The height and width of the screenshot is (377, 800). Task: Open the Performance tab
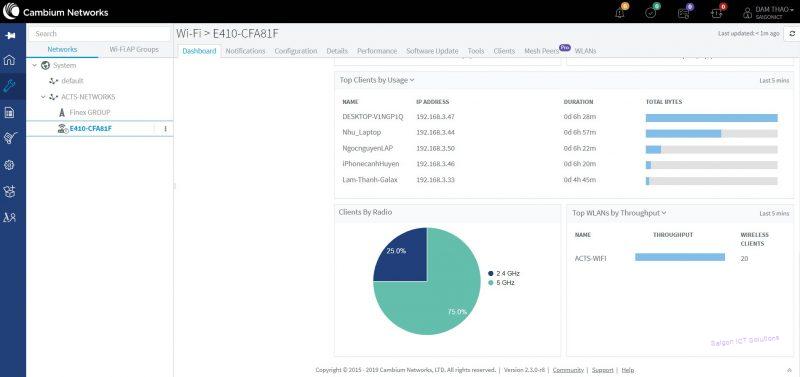(x=377, y=51)
